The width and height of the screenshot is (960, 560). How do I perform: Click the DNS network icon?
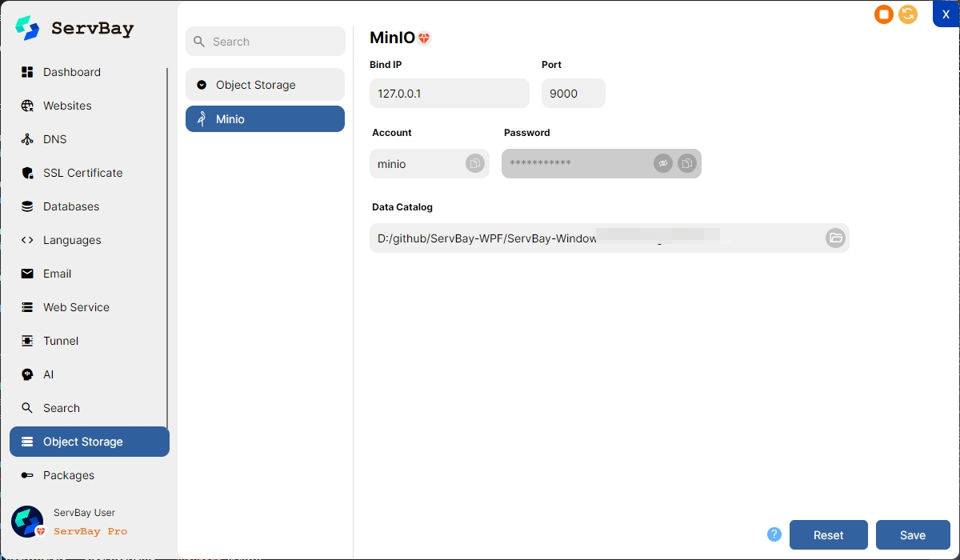(27, 139)
